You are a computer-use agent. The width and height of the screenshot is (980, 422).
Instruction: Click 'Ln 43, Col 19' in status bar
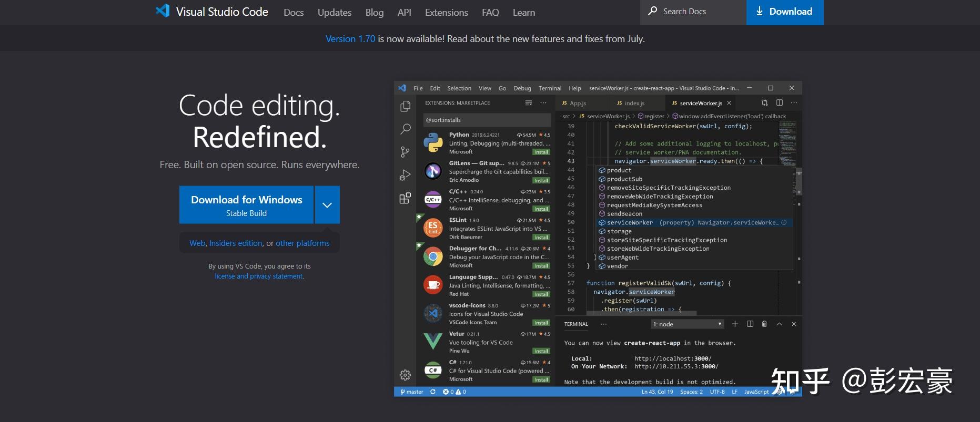[657, 392]
